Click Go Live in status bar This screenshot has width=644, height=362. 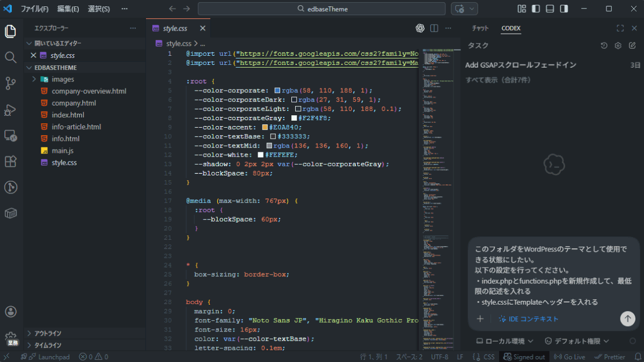coord(569,357)
